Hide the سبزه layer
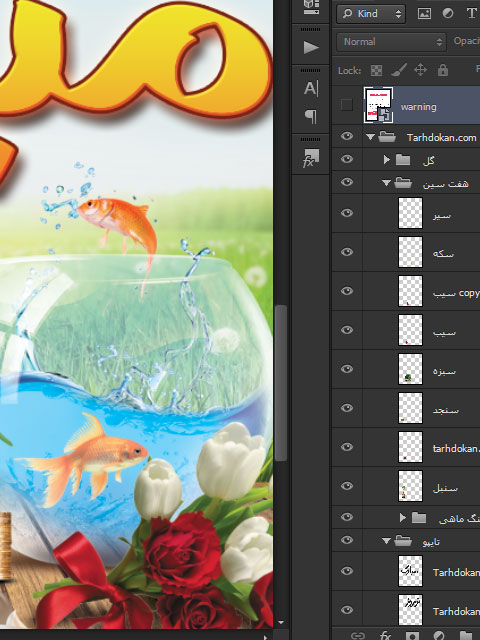The height and width of the screenshot is (640, 480). click(x=347, y=369)
